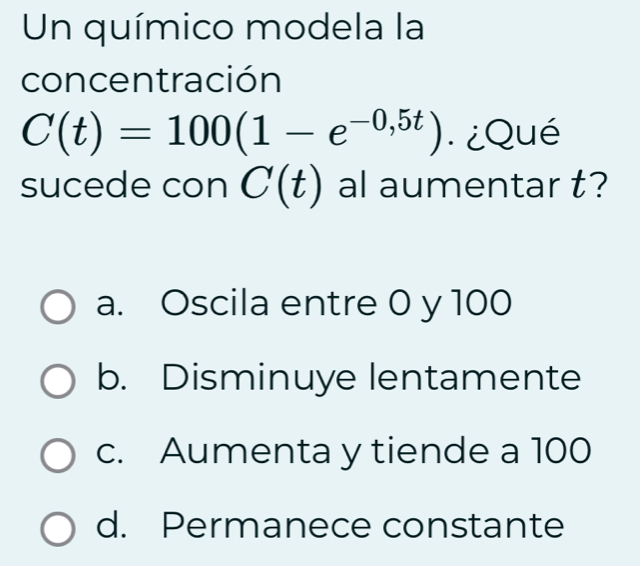Viewport: 640px width, 566px height.
Task: Choose option c radio button
Action: [x=58, y=455]
